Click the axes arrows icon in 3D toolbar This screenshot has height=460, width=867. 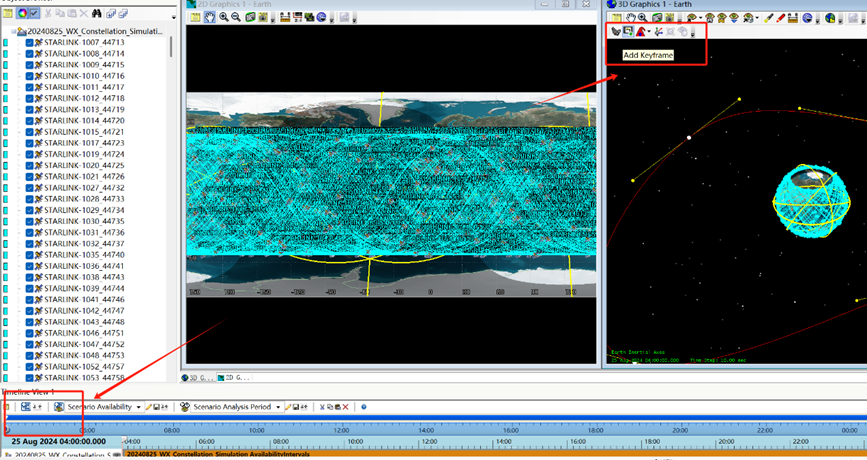658,32
